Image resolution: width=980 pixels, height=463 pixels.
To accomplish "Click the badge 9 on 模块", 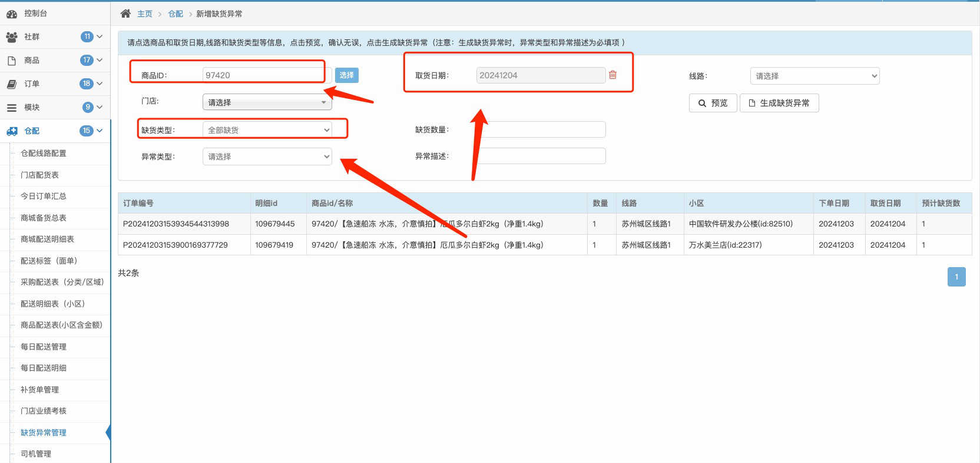I will 88,107.
